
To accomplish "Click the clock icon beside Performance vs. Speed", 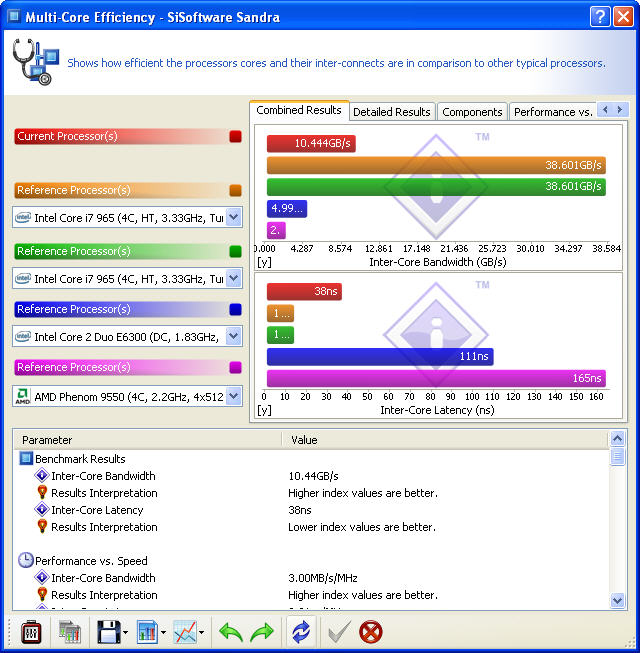I will click(25, 561).
